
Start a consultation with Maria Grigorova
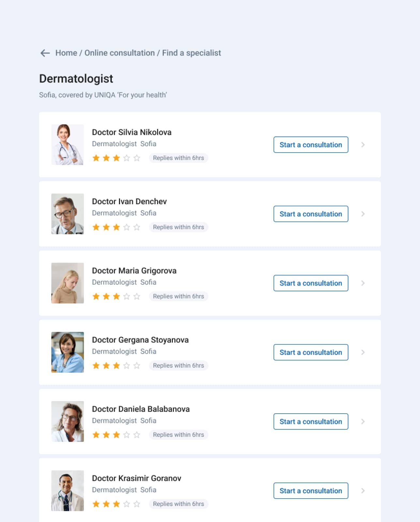click(x=310, y=283)
